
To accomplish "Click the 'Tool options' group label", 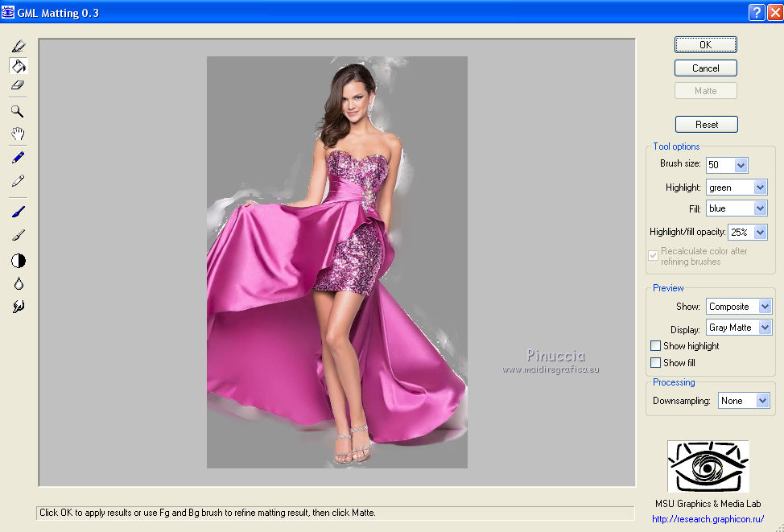I will [676, 146].
